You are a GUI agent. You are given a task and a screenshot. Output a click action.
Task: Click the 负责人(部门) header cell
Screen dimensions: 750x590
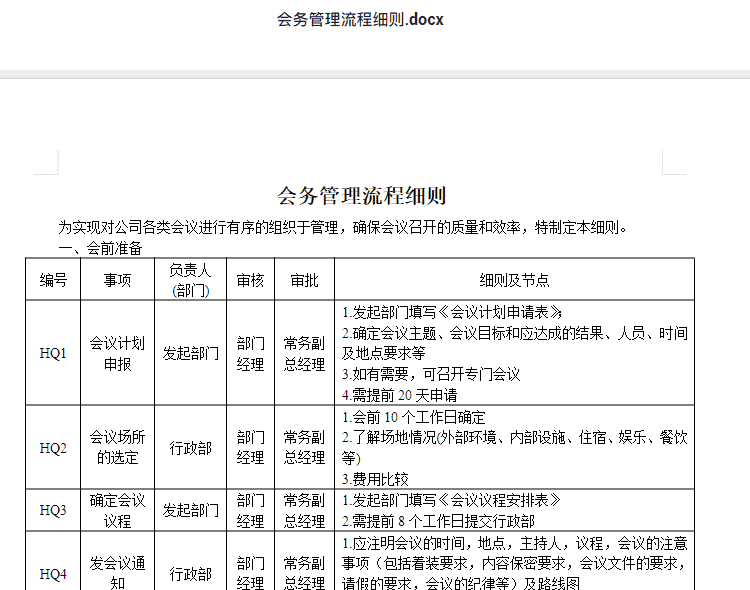[x=190, y=279]
